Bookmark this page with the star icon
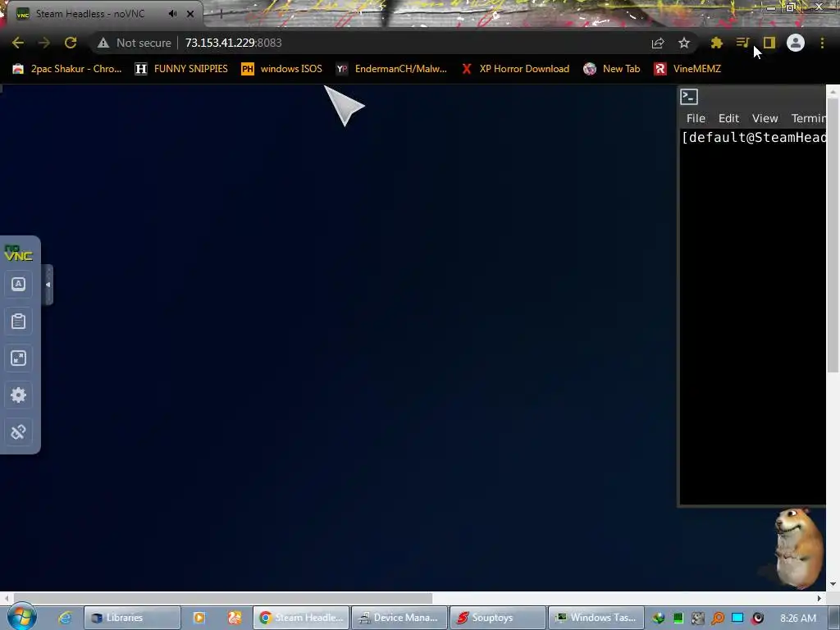Image resolution: width=840 pixels, height=630 pixels. 684,43
